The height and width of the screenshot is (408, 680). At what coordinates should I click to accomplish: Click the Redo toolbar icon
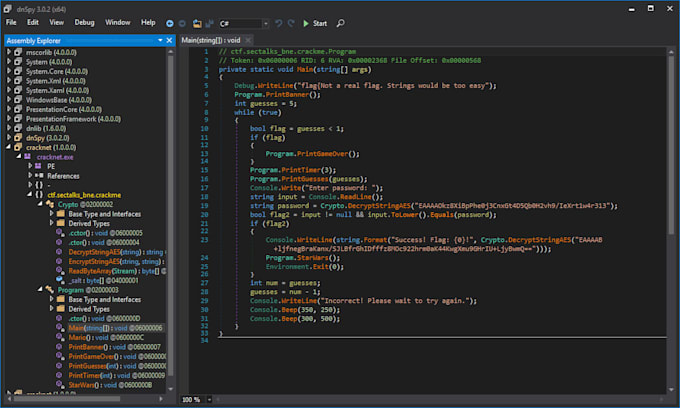click(291, 23)
